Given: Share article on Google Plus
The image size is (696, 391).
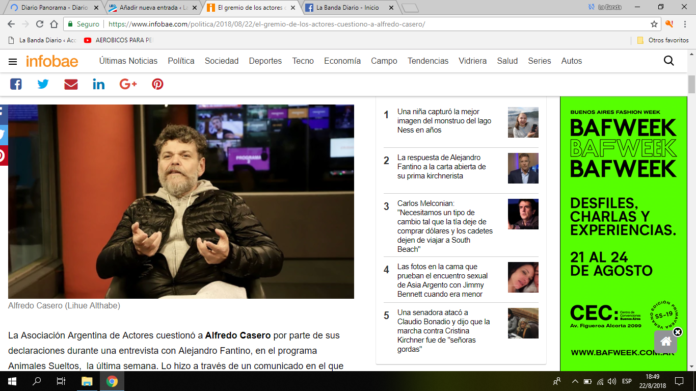Looking at the screenshot, I should pyautogui.click(x=128, y=84).
